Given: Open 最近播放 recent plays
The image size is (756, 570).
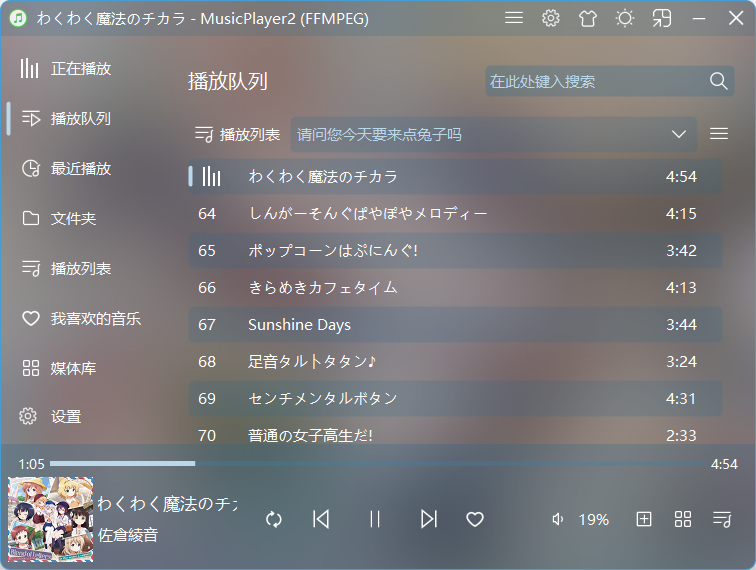Looking at the screenshot, I should coord(81,168).
